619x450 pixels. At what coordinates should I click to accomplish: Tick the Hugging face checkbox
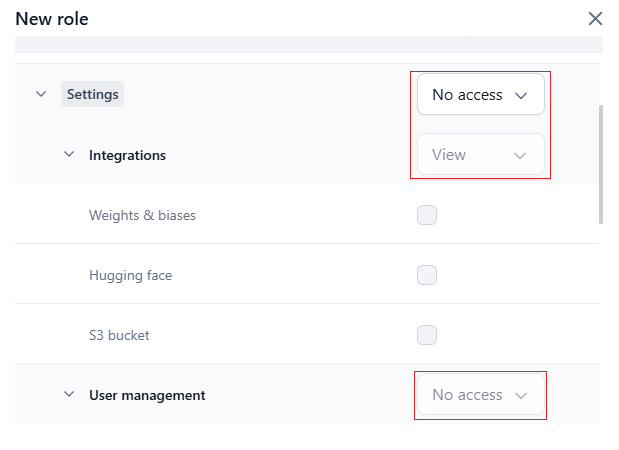coord(427,275)
